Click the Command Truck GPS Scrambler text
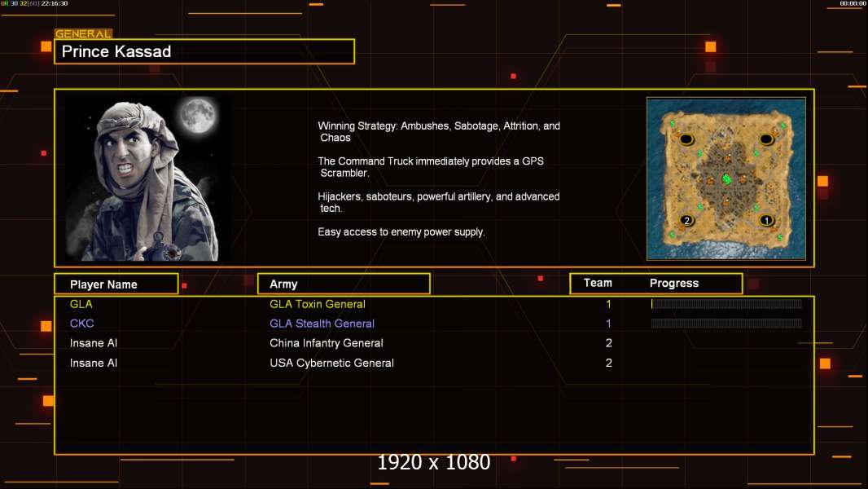The image size is (868, 489). point(431,167)
